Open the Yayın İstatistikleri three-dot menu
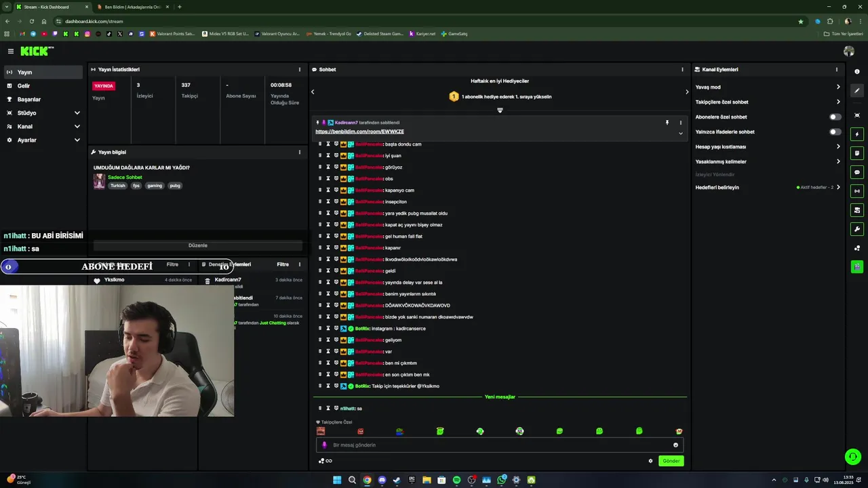Screen dimensions: 868x488 (300, 69)
